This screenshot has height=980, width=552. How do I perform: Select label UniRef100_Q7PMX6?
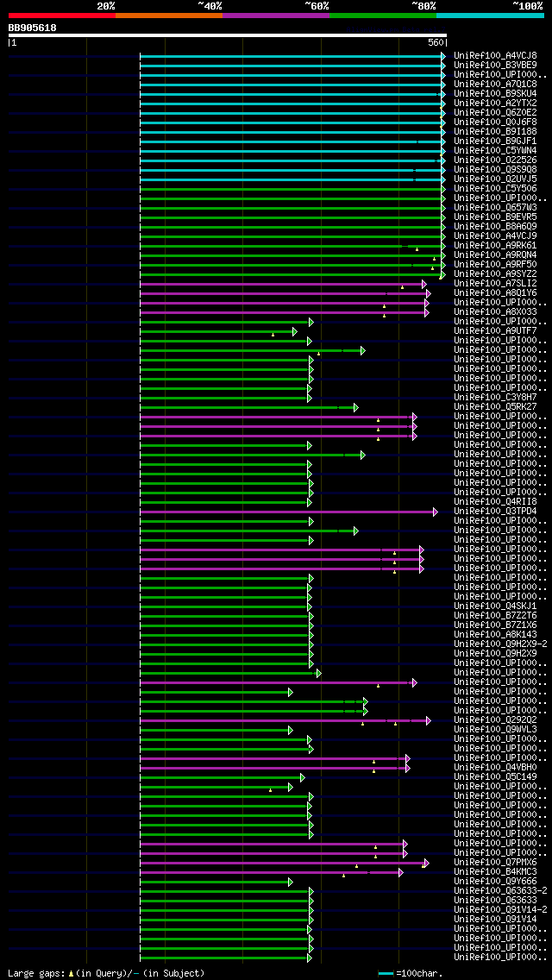click(x=495, y=864)
